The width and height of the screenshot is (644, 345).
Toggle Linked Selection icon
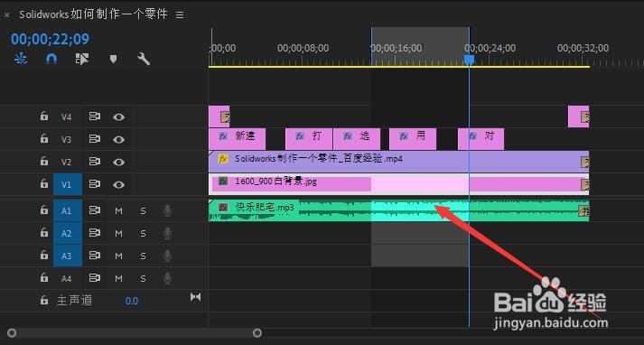pyautogui.click(x=81, y=59)
